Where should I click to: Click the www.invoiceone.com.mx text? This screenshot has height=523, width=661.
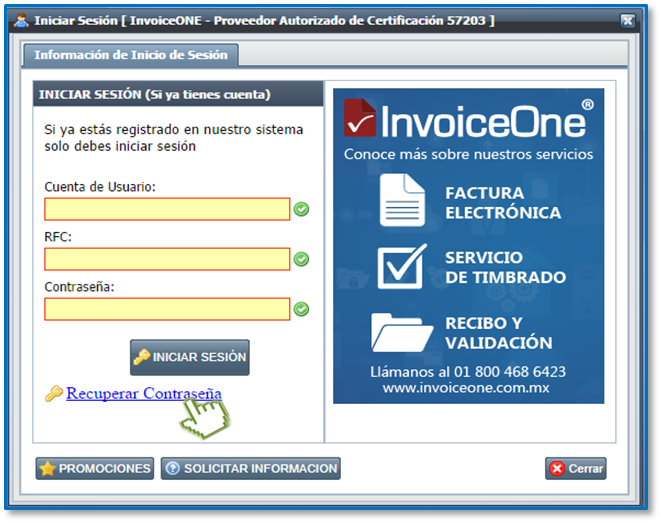pos(466,388)
